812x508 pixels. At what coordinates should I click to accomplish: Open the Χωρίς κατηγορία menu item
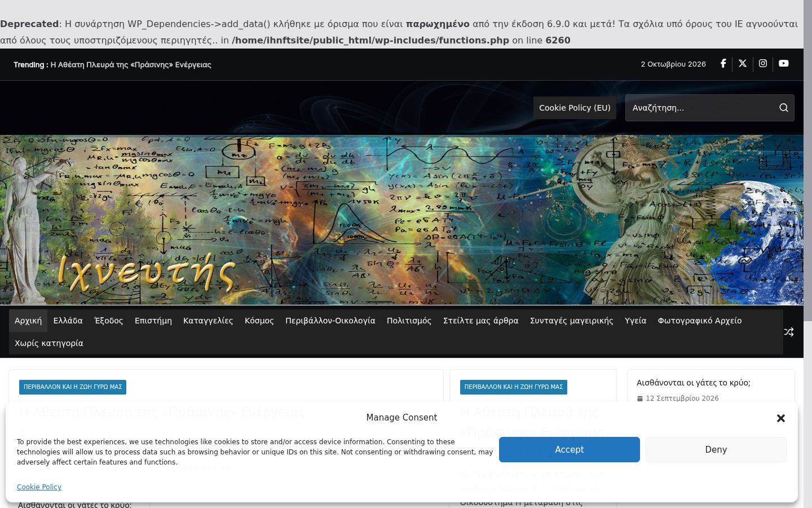[49, 343]
